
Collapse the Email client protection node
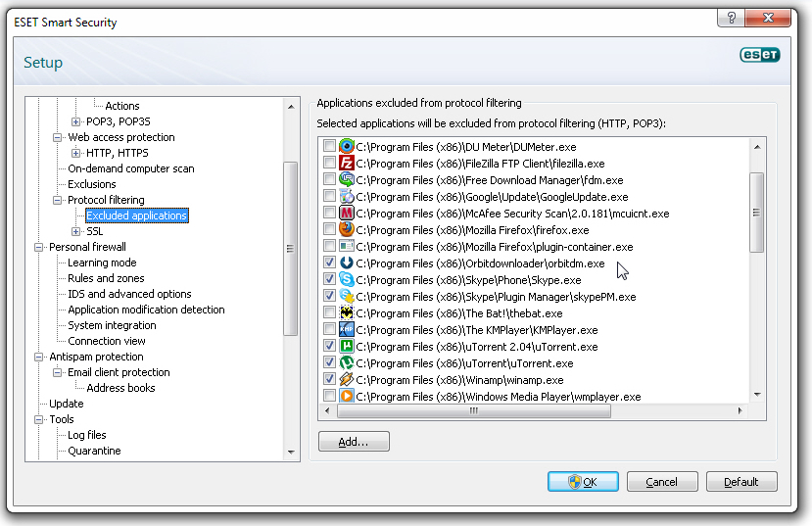(57, 373)
